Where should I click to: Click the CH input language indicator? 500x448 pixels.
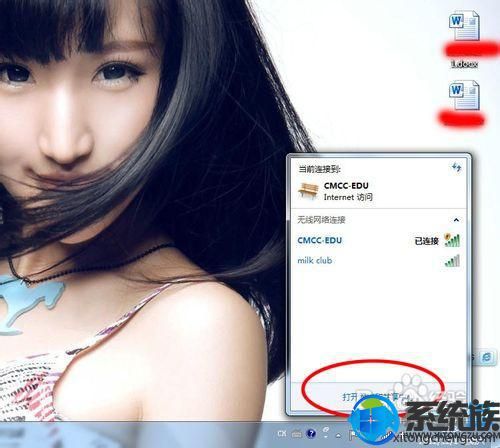(x=282, y=433)
